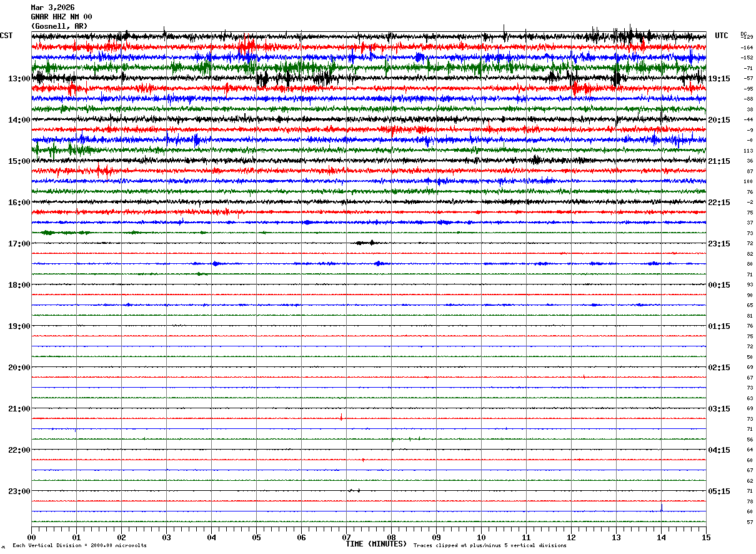
Task: Select the 13:00 CST row label
Action: 19,79
